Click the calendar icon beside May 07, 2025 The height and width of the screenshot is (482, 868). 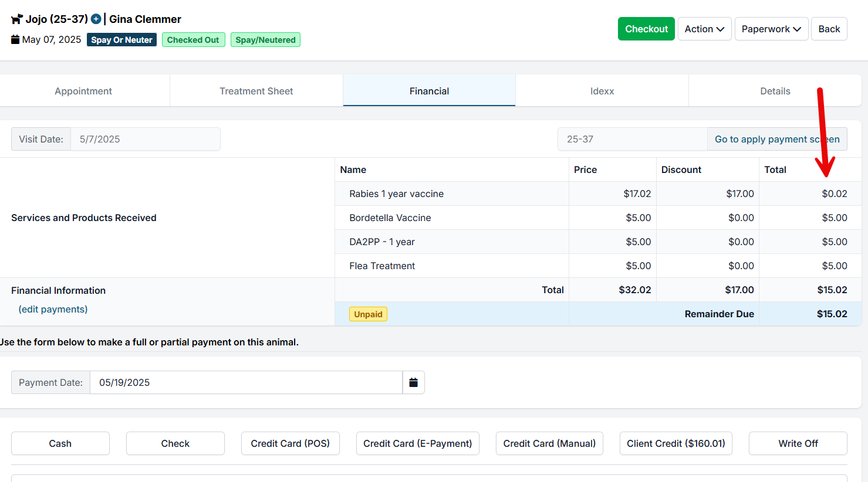[15, 40]
